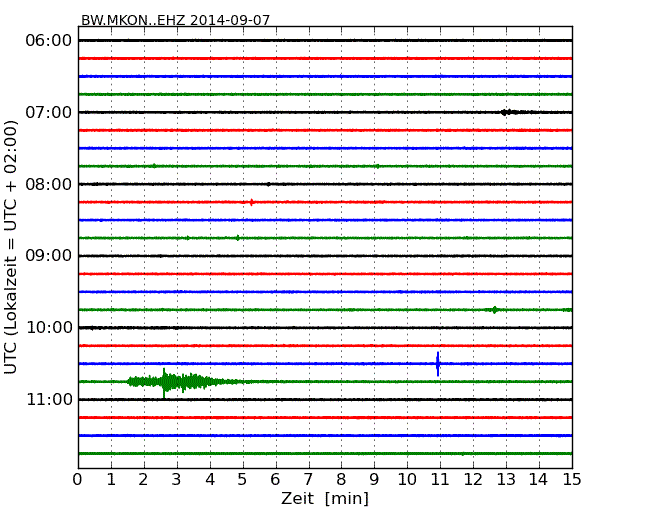Click x-axis tick label 0
Screen dimensions: 650x520
point(78,479)
